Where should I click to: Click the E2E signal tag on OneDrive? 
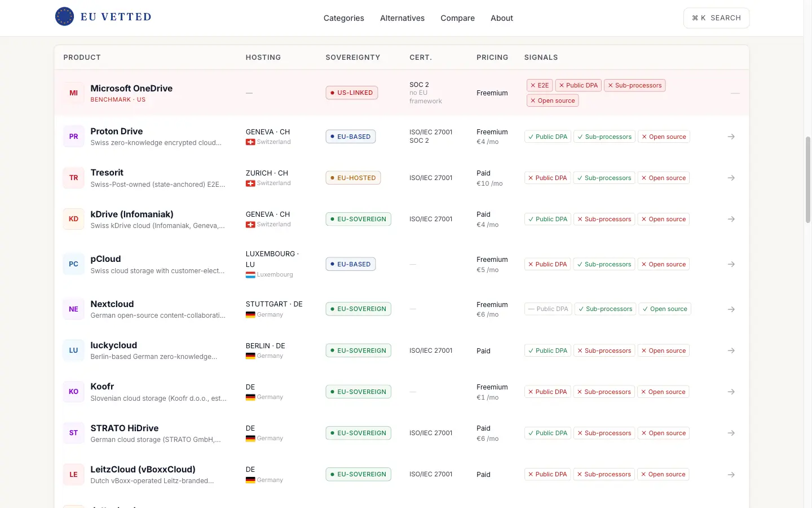[540, 85]
